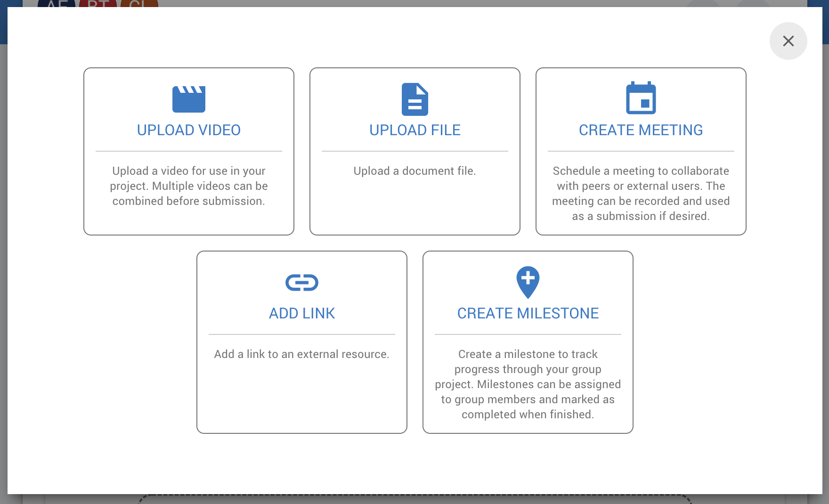Choose the UPLOAD FILE heading
This screenshot has height=504, width=829.
coord(414,130)
